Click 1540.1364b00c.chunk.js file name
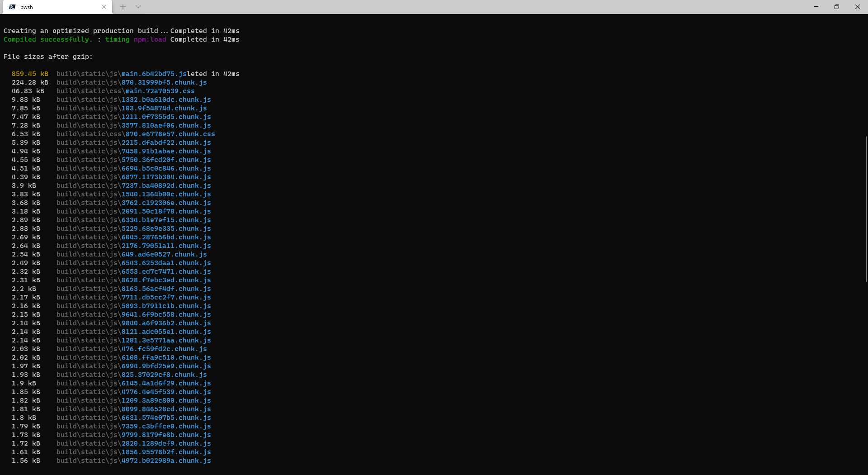The width and height of the screenshot is (868, 475). coord(166,194)
